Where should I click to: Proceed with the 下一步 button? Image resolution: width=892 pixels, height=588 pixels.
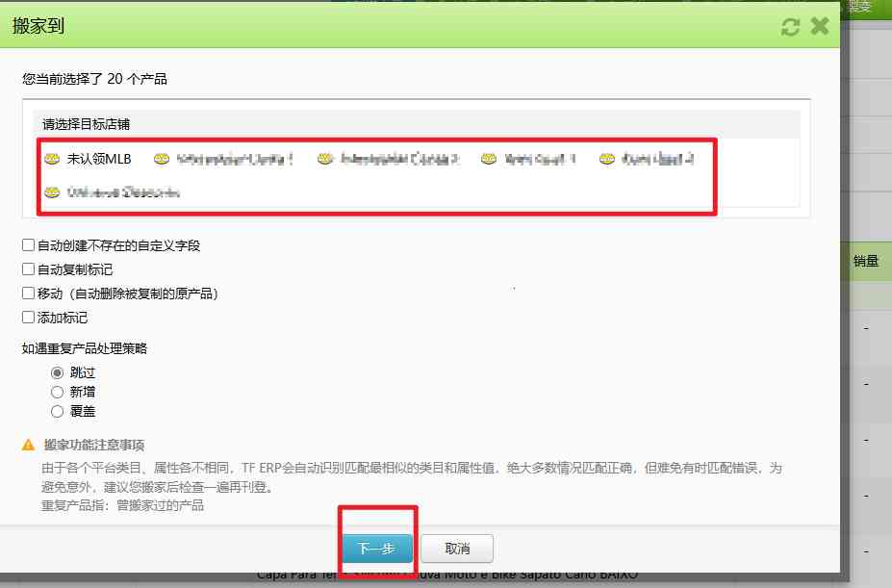click(x=377, y=549)
